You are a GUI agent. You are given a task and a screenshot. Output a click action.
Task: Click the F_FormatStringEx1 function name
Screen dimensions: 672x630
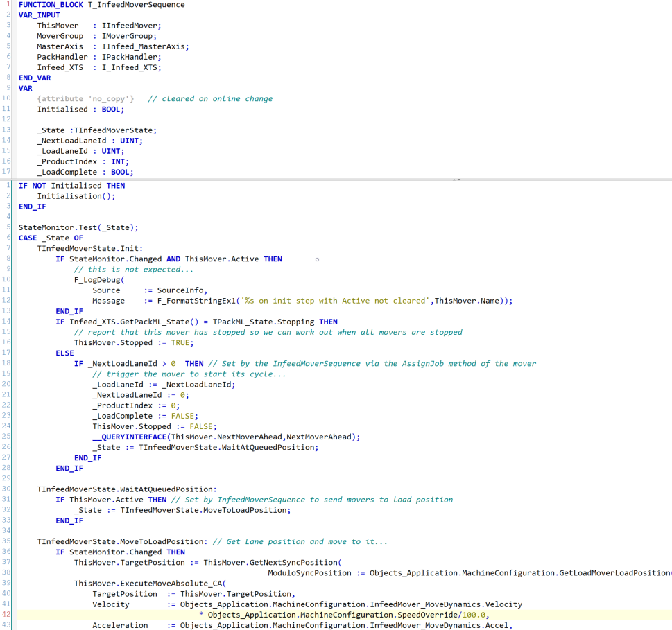coord(196,301)
